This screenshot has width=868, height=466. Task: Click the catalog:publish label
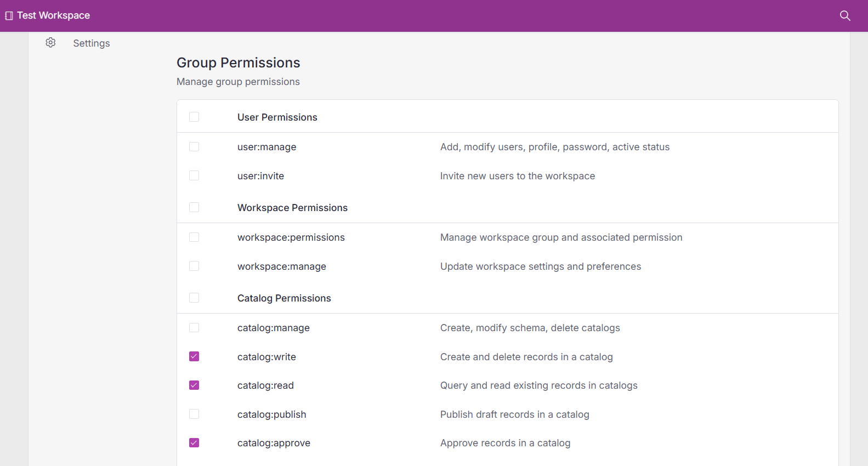coord(272,414)
